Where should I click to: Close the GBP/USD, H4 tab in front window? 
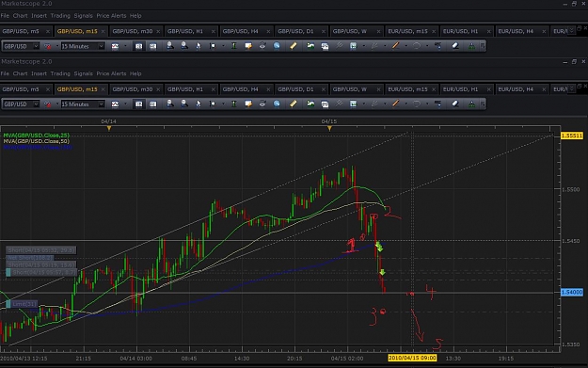(x=268, y=89)
